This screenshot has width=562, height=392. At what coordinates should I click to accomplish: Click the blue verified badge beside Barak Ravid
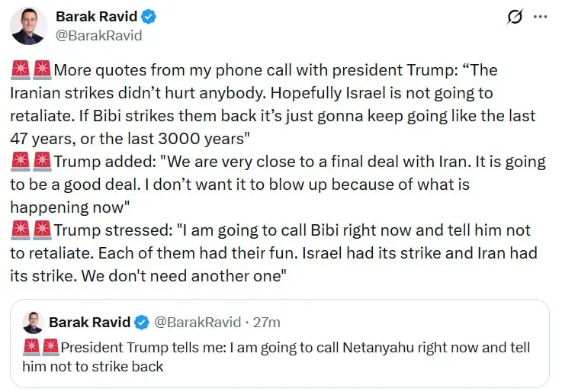(x=149, y=17)
